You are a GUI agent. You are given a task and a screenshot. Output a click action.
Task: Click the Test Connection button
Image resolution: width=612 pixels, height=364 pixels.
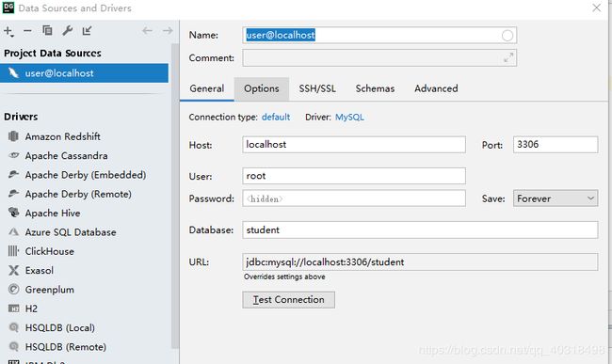288,300
